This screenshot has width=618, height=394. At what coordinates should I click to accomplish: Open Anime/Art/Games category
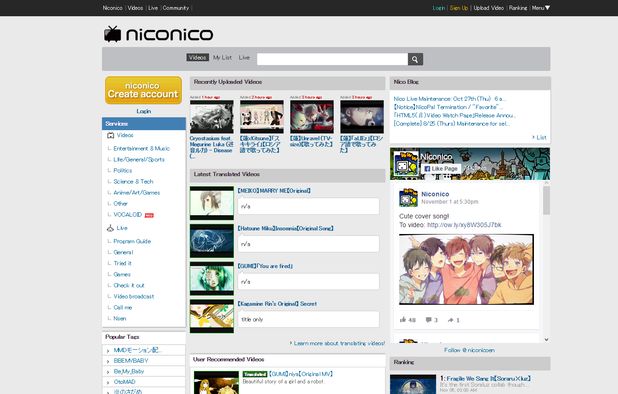pyautogui.click(x=136, y=193)
